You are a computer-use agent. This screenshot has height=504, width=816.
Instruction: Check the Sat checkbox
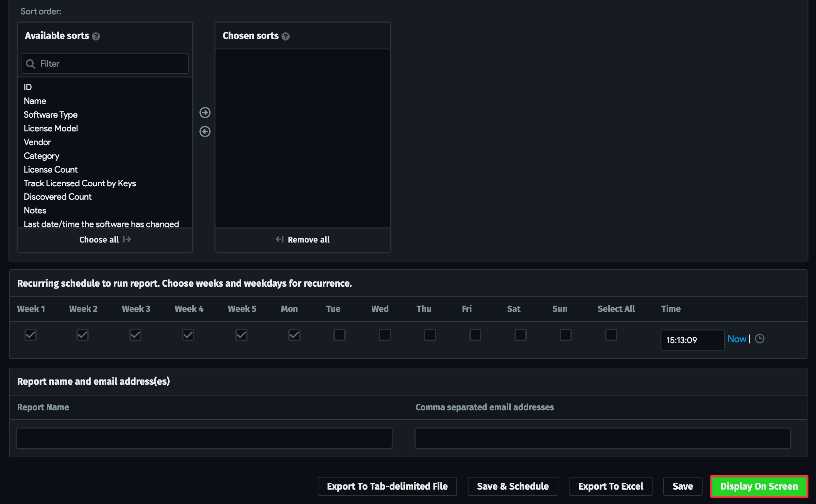tap(520, 335)
